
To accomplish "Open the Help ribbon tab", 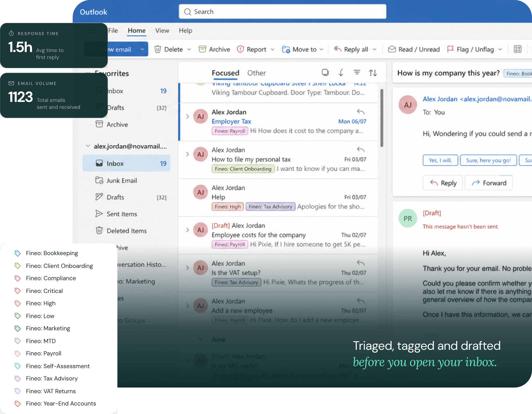I will click(186, 31).
